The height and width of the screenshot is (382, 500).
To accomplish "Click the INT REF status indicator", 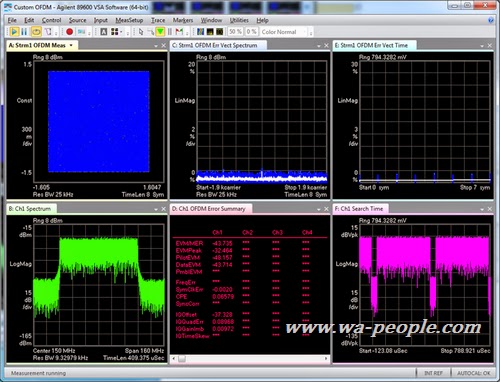I will [x=433, y=373].
